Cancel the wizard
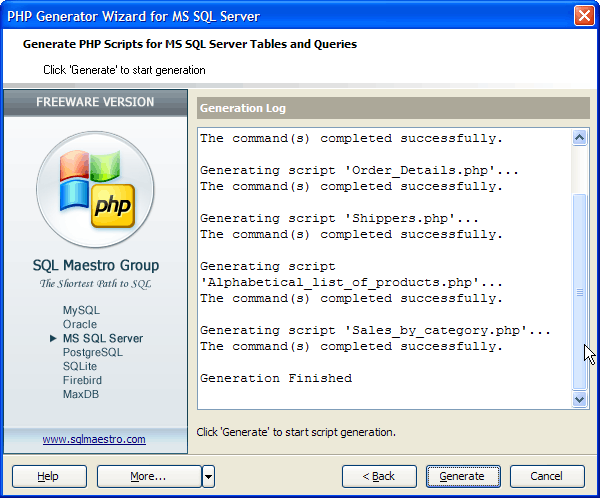Viewport: 600px width, 498px height. coord(547,476)
